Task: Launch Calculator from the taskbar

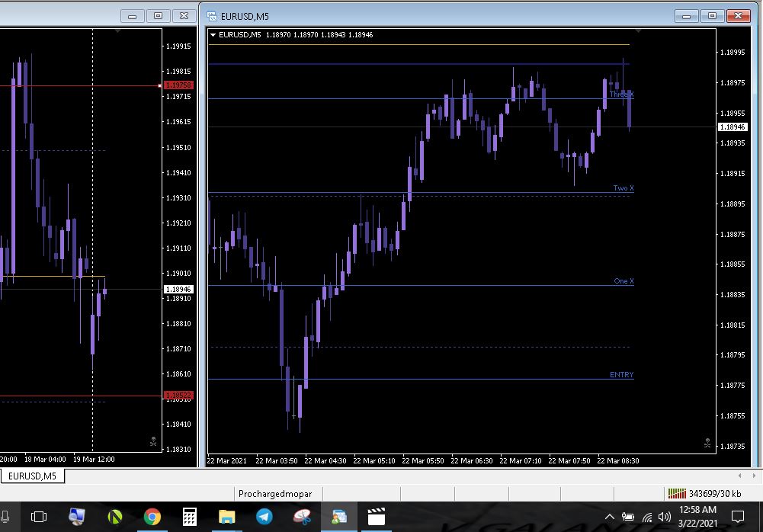Action: point(190,518)
